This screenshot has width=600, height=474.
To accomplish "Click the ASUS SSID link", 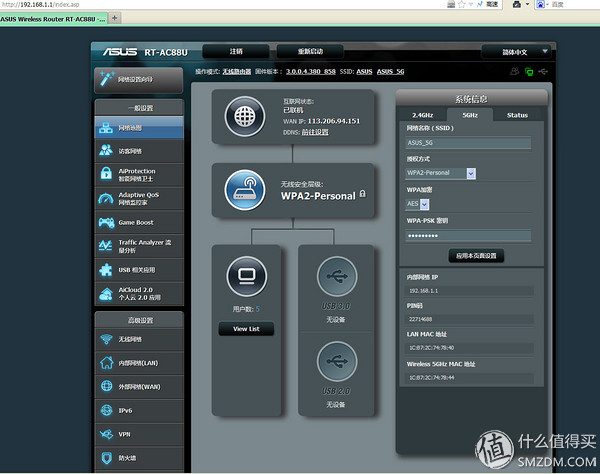I will click(x=364, y=72).
